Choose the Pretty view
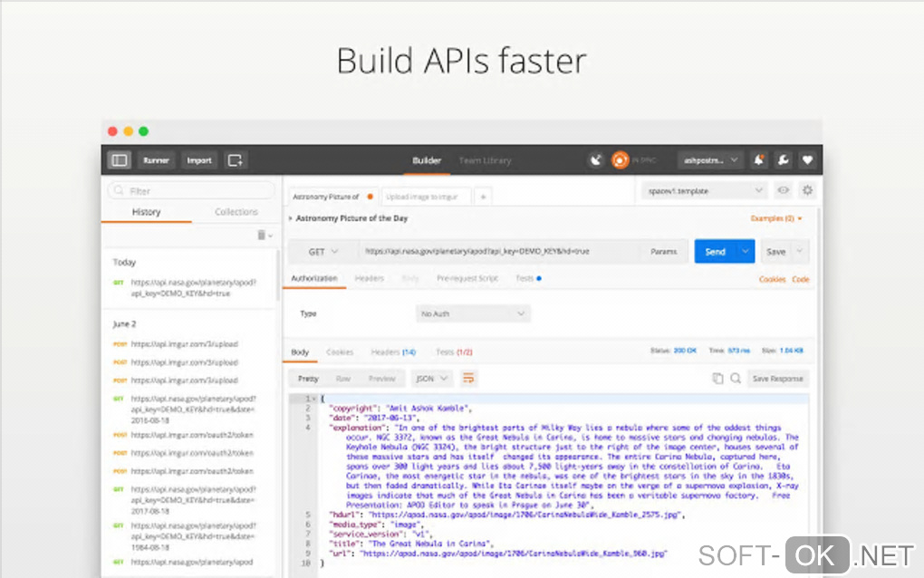The width and height of the screenshot is (924, 578). pyautogui.click(x=308, y=379)
